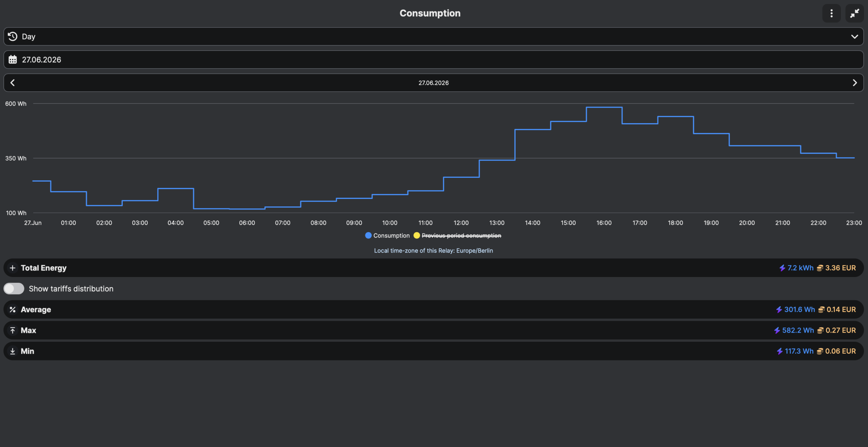This screenshot has height=447, width=868.
Task: Open the three-dot options menu
Action: pos(831,13)
